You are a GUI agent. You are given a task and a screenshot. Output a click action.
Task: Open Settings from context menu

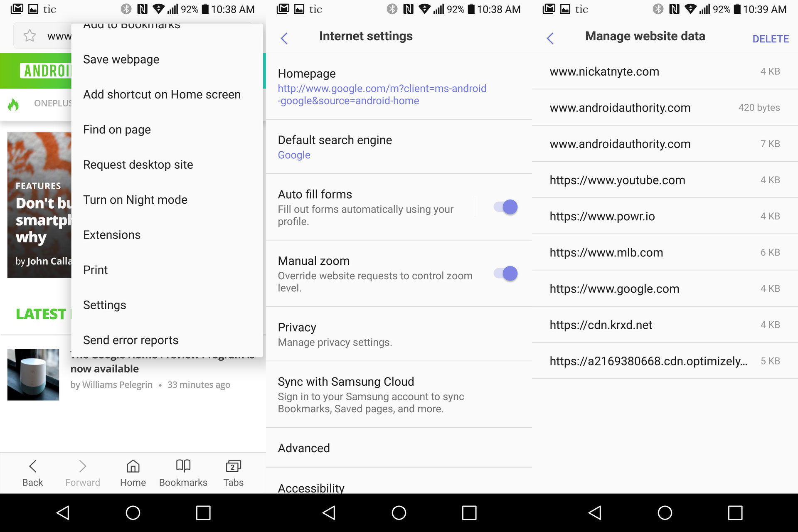pyautogui.click(x=104, y=305)
